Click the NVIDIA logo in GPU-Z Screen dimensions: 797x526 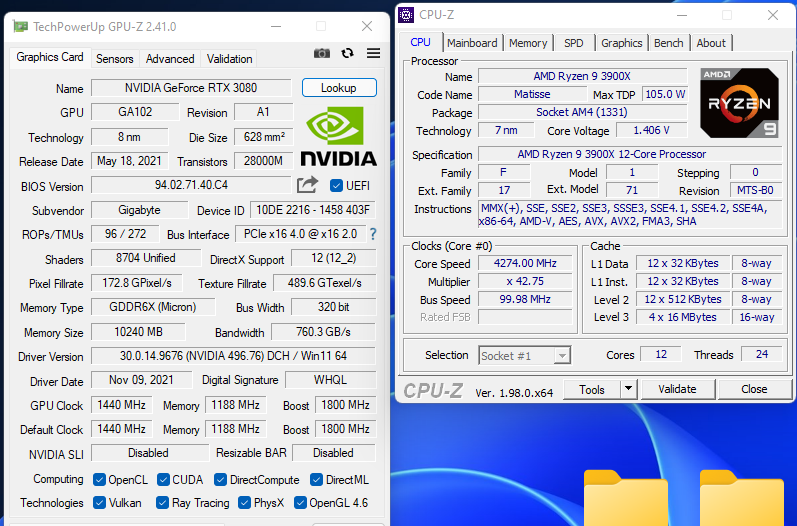point(339,136)
